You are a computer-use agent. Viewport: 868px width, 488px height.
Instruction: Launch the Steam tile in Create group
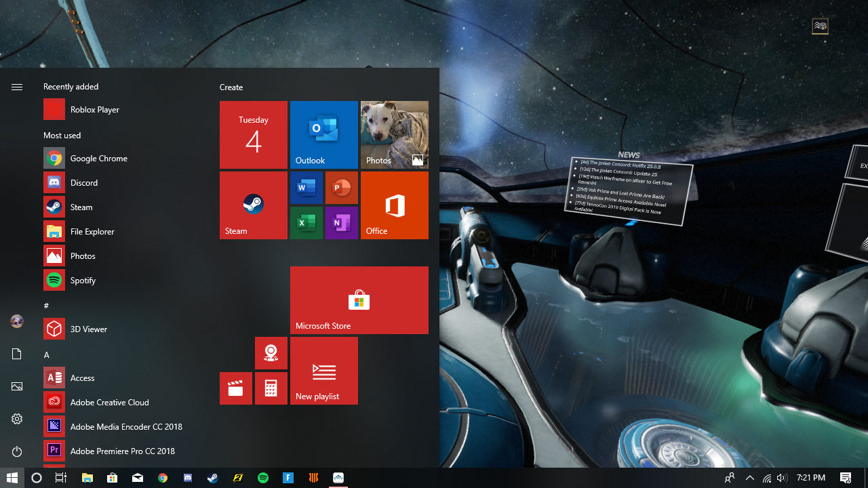[254, 205]
